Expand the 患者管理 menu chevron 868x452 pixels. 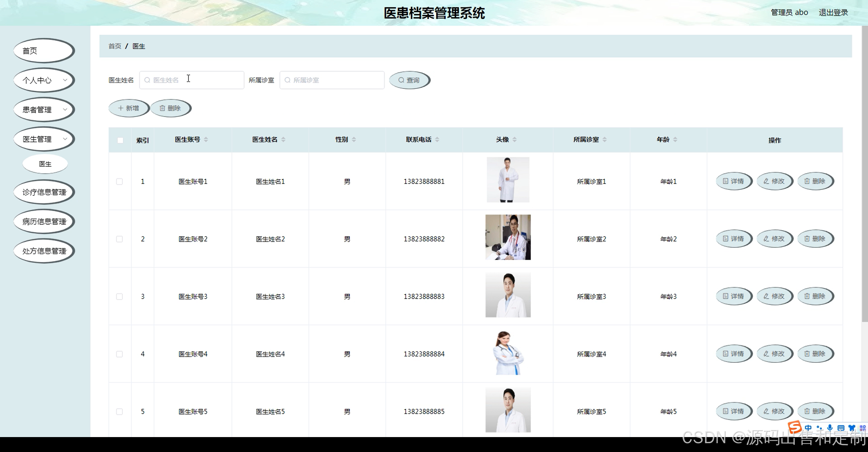coord(65,110)
